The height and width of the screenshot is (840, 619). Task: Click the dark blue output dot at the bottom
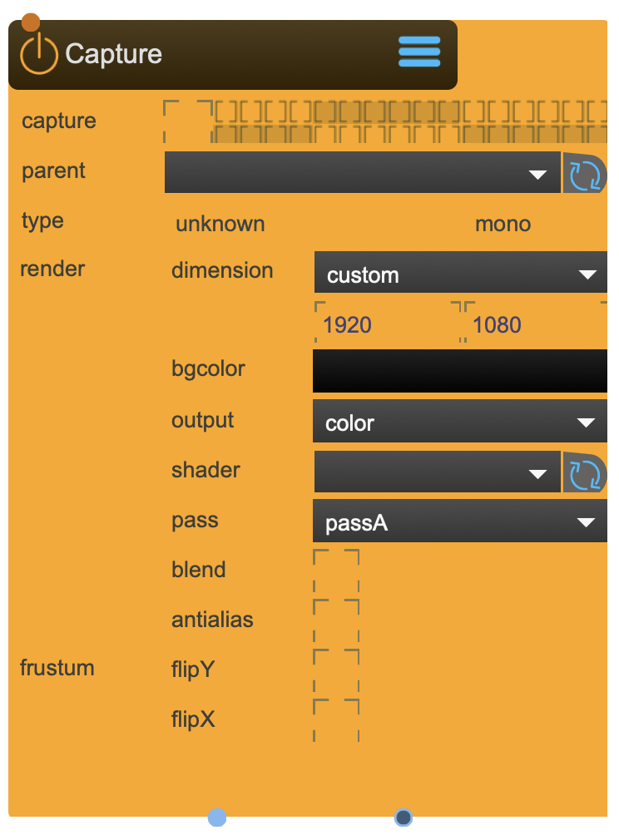click(403, 818)
